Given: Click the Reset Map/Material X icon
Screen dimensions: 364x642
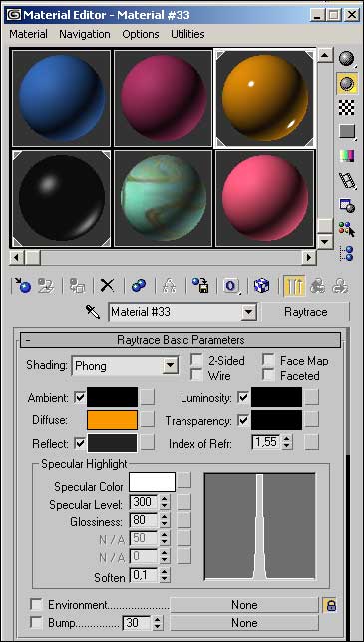Looking at the screenshot, I should 107,286.
